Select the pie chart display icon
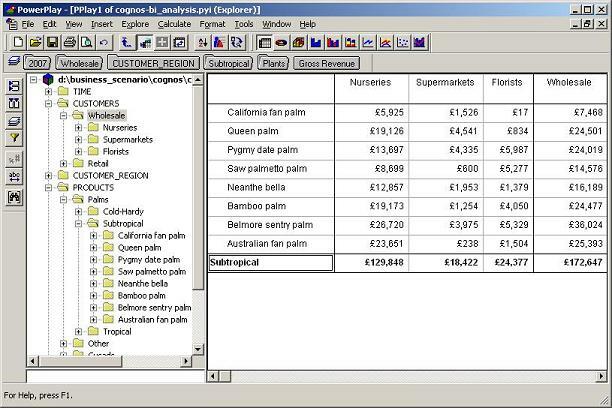Image resolution: width=612 pixels, height=408 pixels. click(x=281, y=42)
